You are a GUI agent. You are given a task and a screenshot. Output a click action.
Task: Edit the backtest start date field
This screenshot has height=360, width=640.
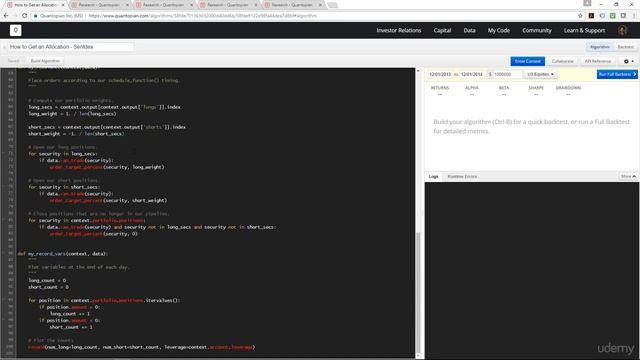point(440,74)
